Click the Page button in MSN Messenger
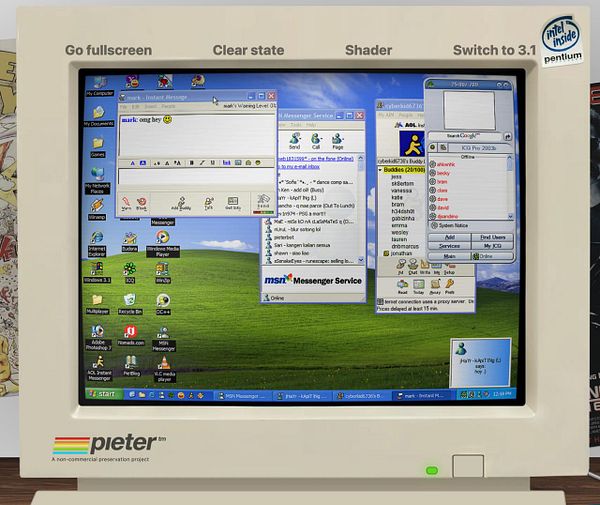600x505 pixels. [338, 141]
